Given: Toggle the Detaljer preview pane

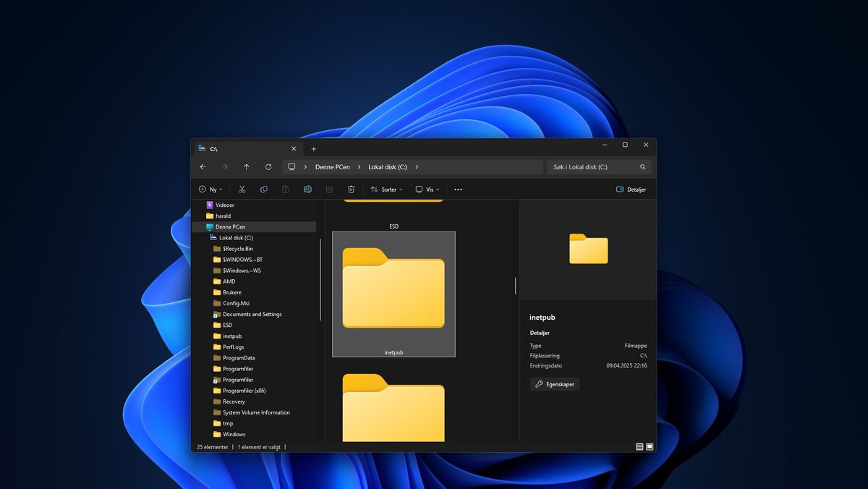Looking at the screenshot, I should pos(631,190).
